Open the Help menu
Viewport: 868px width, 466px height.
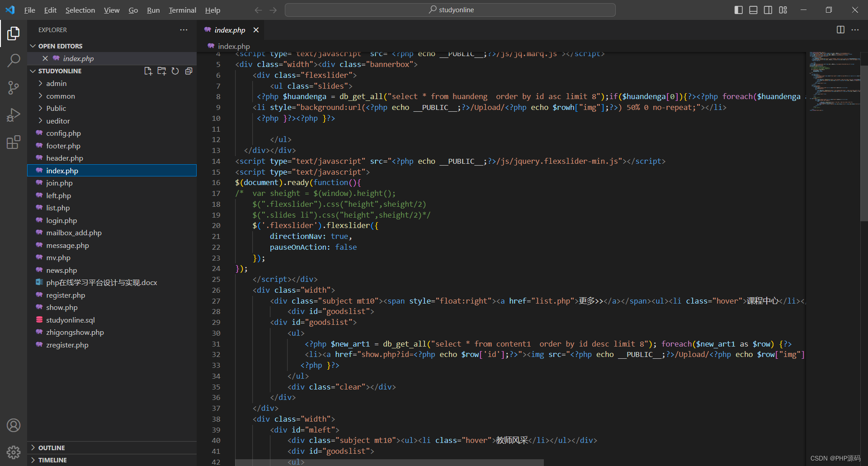(212, 10)
